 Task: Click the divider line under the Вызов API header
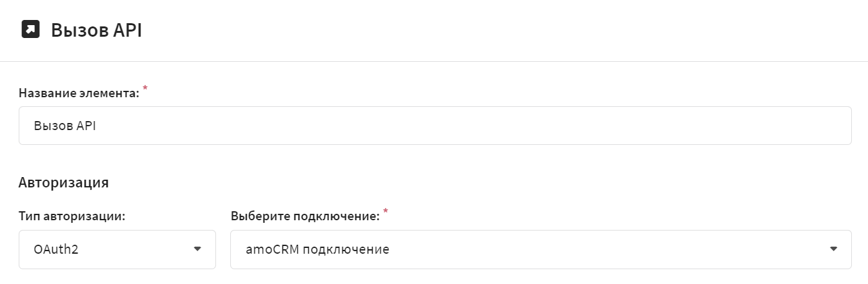point(434,61)
